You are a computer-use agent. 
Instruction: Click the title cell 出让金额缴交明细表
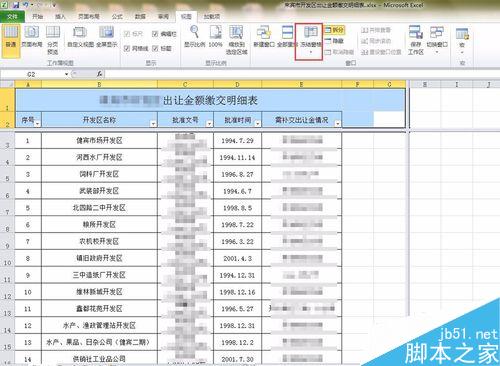(x=210, y=100)
